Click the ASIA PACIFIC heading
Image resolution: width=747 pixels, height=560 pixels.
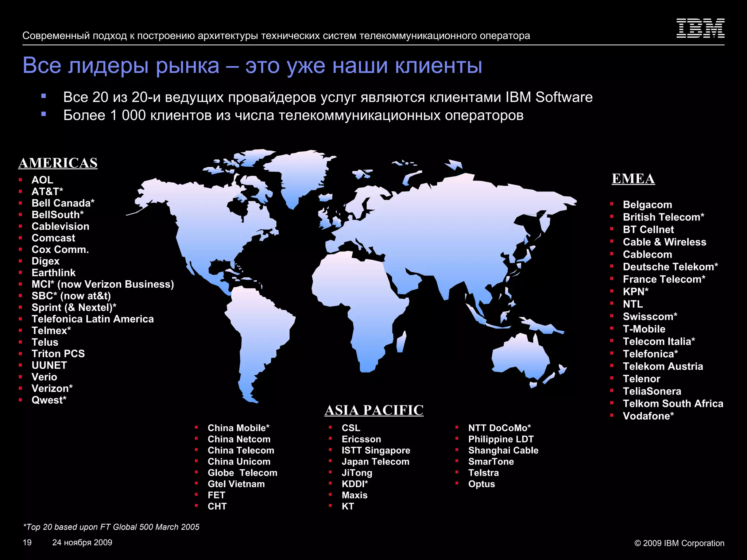(374, 410)
